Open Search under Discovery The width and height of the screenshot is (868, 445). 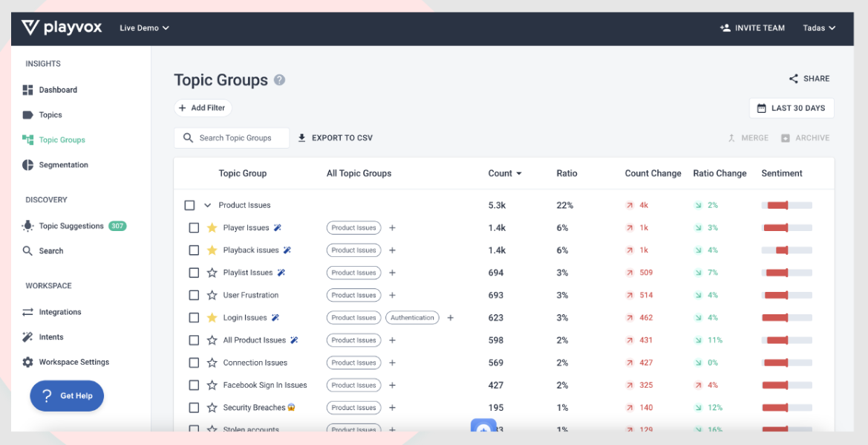[x=42, y=251]
